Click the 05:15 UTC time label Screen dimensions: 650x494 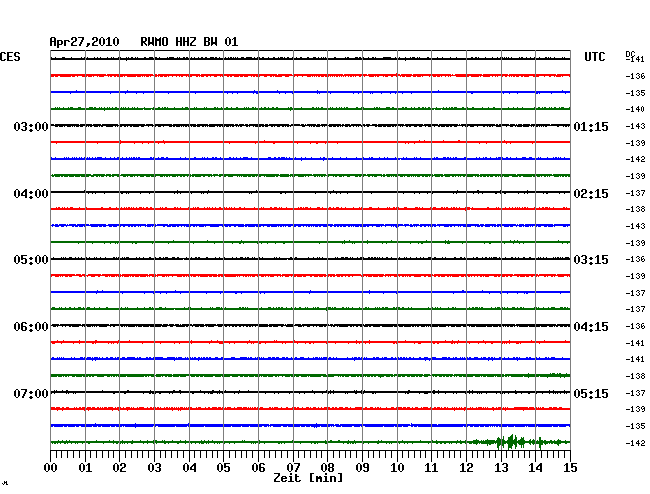[591, 393]
